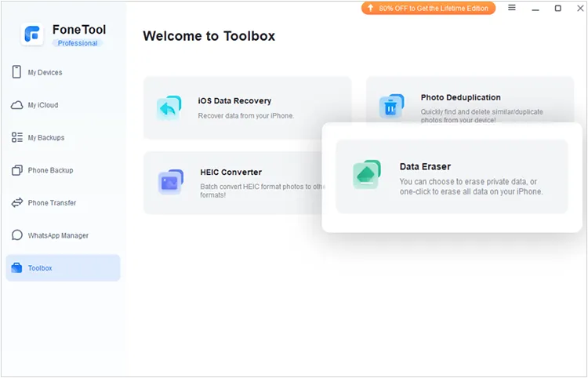
Task: Click the WhatsApp Manager chat bubble icon
Action: (17, 235)
